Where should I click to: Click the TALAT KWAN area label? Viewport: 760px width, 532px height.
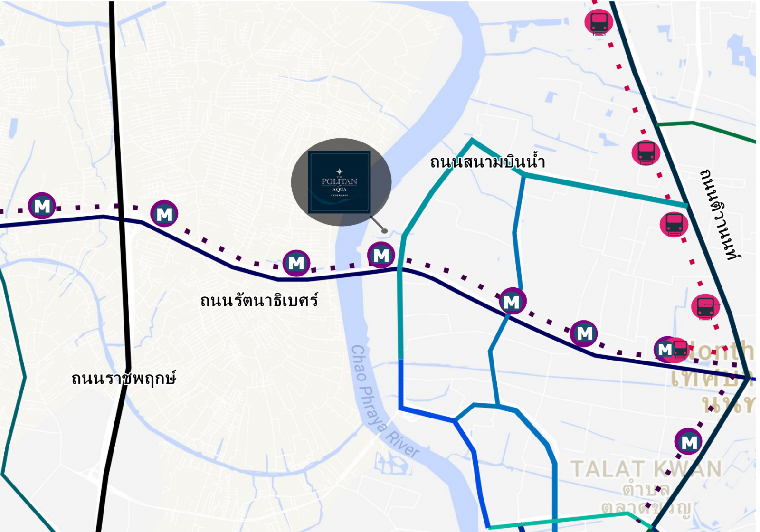[x=646, y=469]
